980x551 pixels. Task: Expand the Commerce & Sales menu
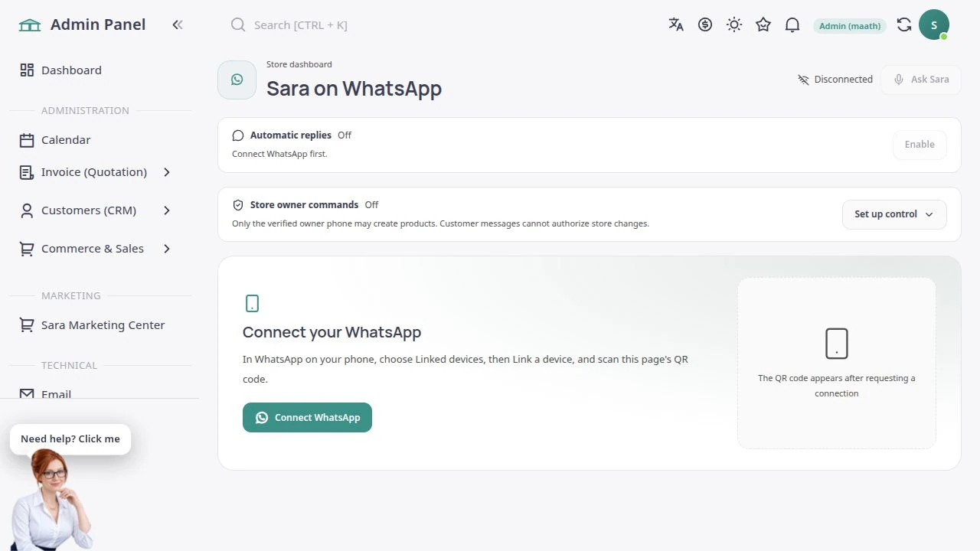pyautogui.click(x=100, y=249)
